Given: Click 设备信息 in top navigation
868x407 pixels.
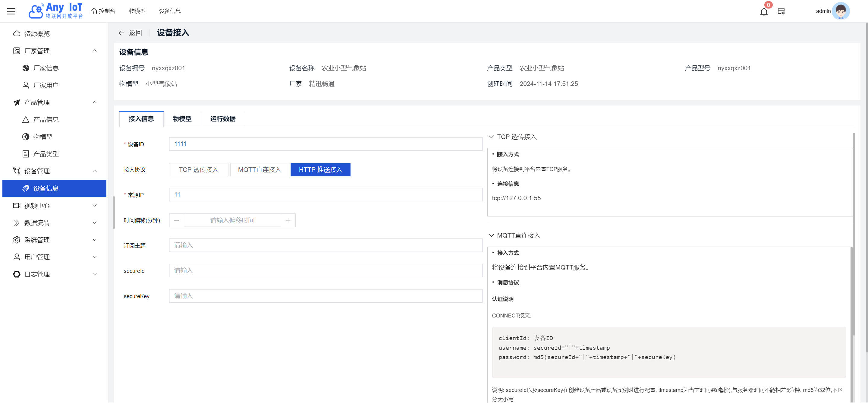Looking at the screenshot, I should 170,11.
